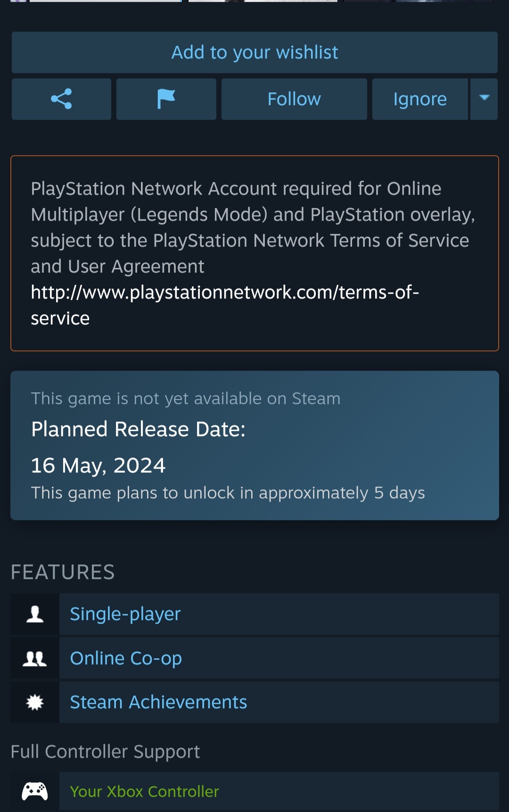Screen dimensions: 509x812
Task: Expand the Ignore dropdown arrow
Action: (x=484, y=99)
